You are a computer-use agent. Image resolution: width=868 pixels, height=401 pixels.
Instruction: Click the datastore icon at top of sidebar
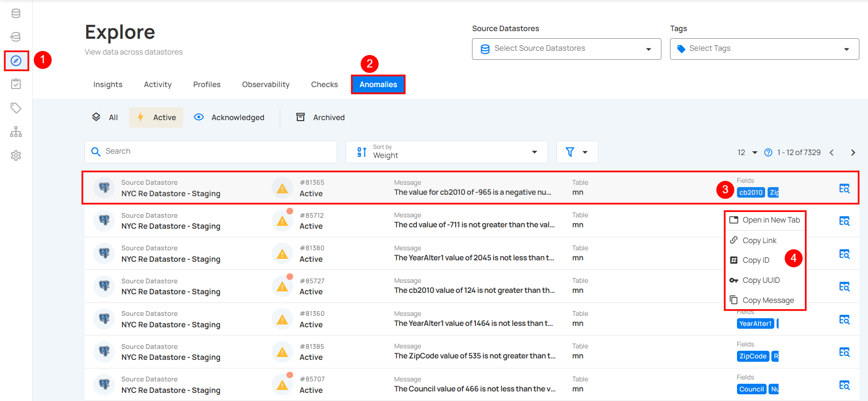point(16,13)
